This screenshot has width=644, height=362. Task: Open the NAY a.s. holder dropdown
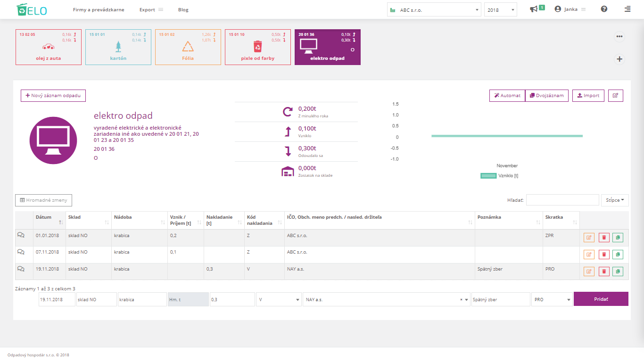[387, 299]
